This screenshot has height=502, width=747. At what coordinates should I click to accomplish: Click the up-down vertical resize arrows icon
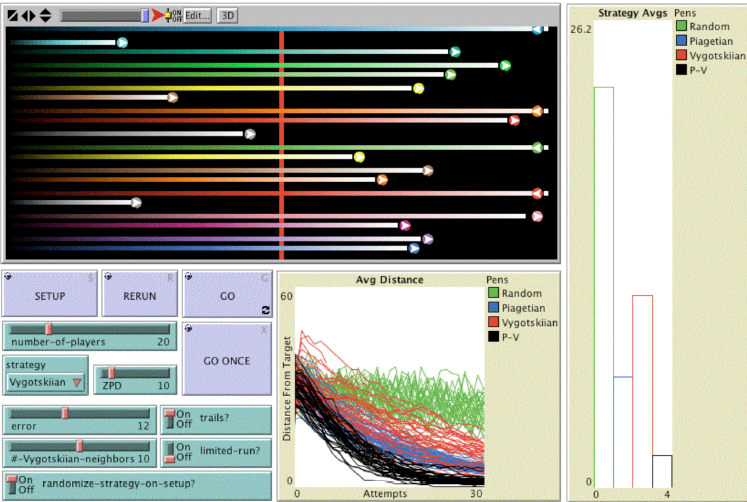(x=45, y=15)
